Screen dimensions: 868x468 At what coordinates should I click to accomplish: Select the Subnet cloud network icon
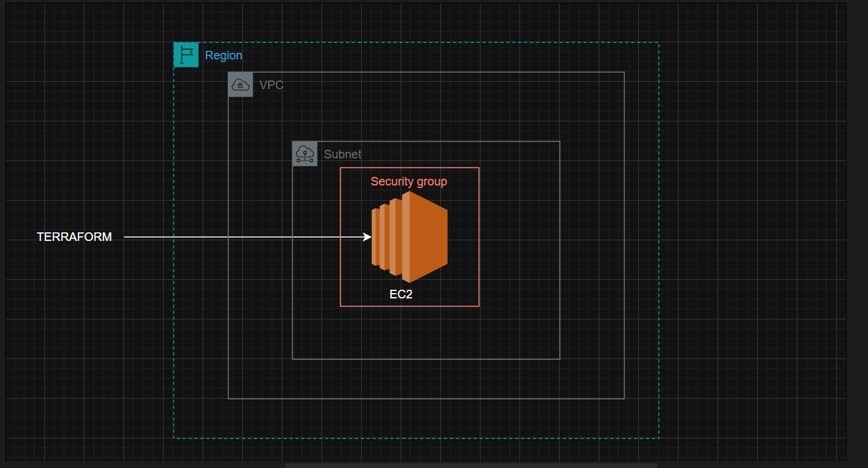pyautogui.click(x=305, y=154)
